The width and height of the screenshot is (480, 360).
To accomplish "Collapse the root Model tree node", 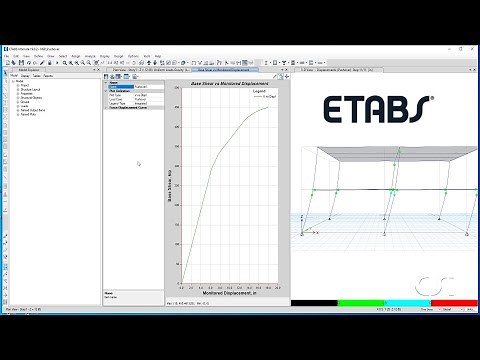I will point(13,81).
